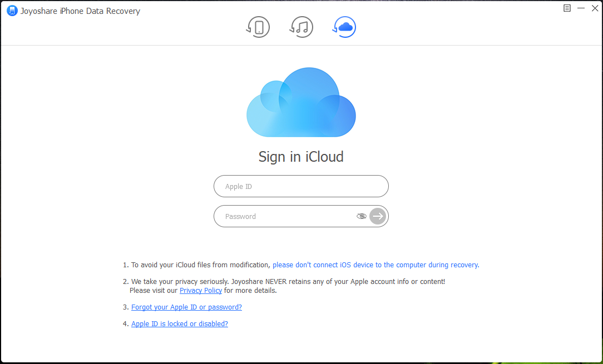This screenshot has width=603, height=364.
Task: Switch to Recover from iDevice mode icon
Action: [x=259, y=27]
